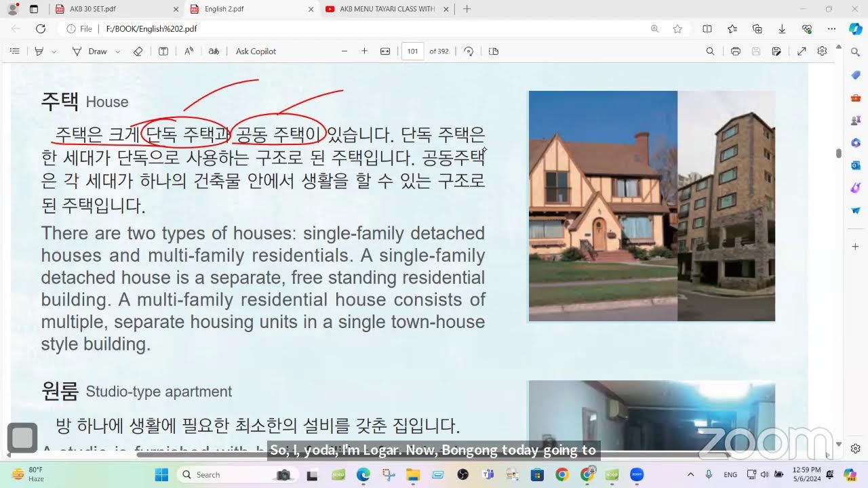The image size is (868, 488).
Task: Open sidebar Outlook
Action: coord(856,165)
